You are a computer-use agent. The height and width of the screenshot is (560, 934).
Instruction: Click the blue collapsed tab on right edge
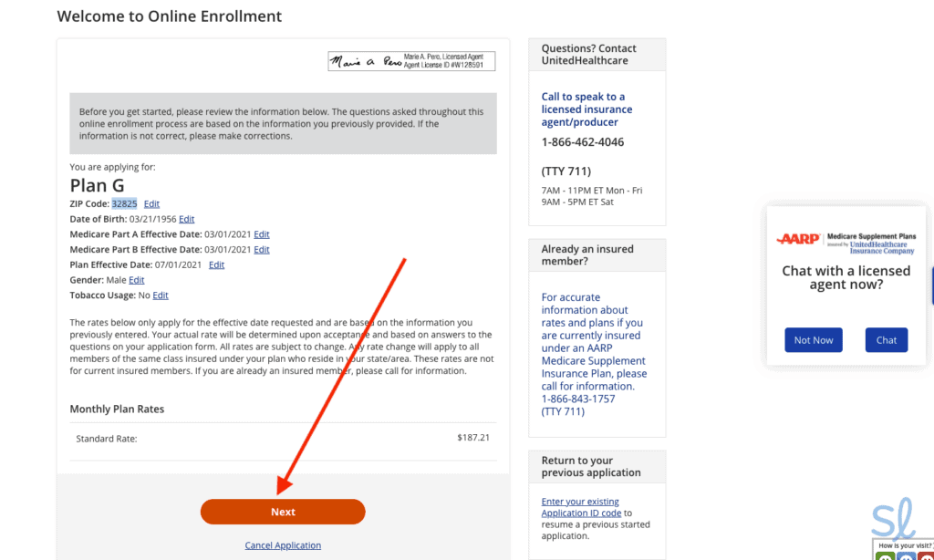point(931,286)
